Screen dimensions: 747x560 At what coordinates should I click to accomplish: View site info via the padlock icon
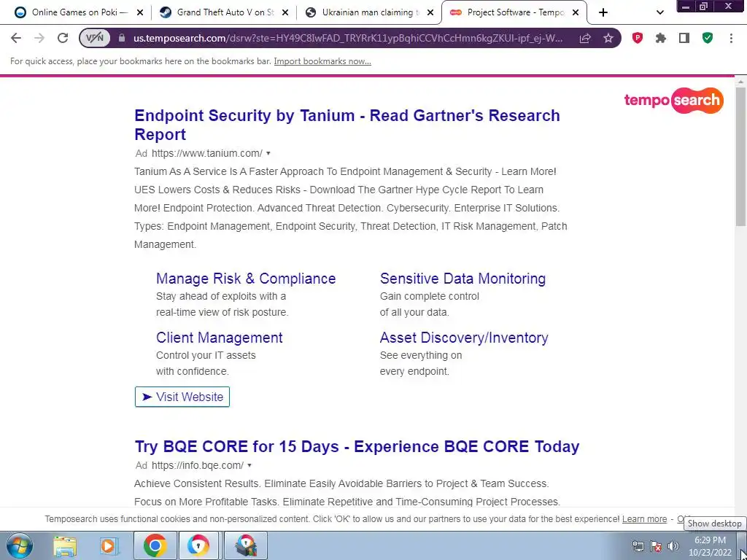point(122,38)
